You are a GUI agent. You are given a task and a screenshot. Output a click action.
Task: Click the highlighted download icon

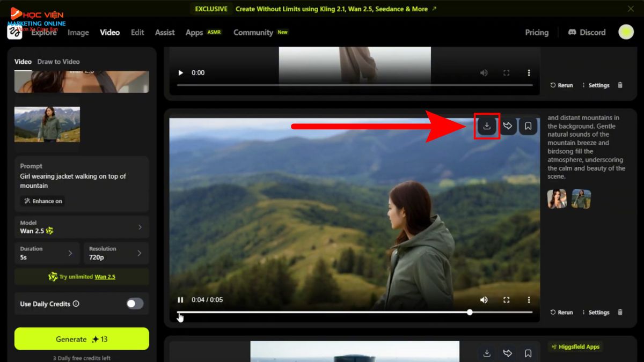pos(487,125)
